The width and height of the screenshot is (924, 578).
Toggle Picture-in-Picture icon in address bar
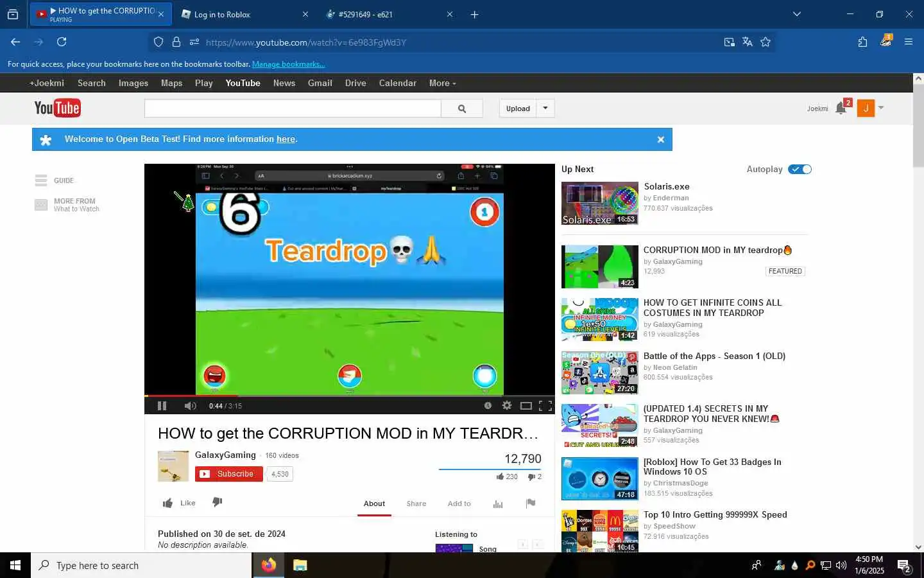[x=730, y=42]
